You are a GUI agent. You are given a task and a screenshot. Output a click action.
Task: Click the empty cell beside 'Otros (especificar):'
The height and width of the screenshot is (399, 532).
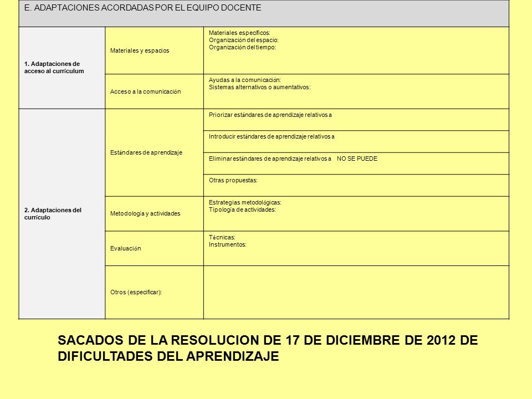pos(356,292)
